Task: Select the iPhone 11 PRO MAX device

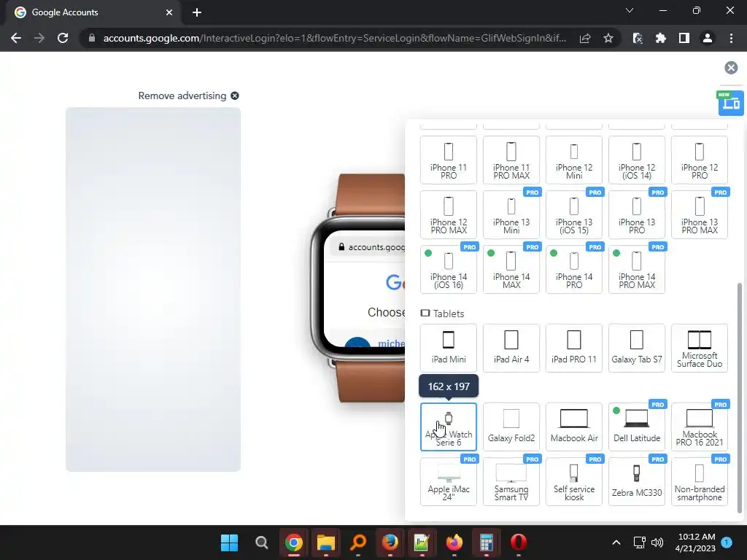Action: [x=511, y=160]
